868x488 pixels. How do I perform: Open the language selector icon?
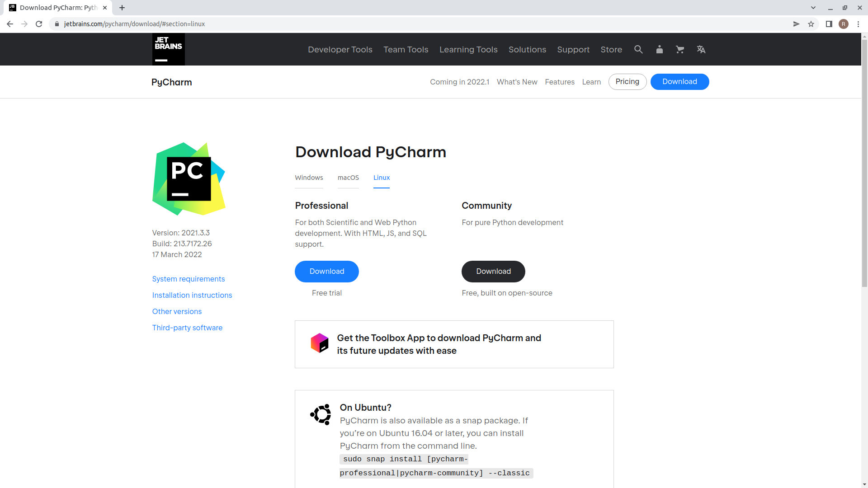click(701, 49)
